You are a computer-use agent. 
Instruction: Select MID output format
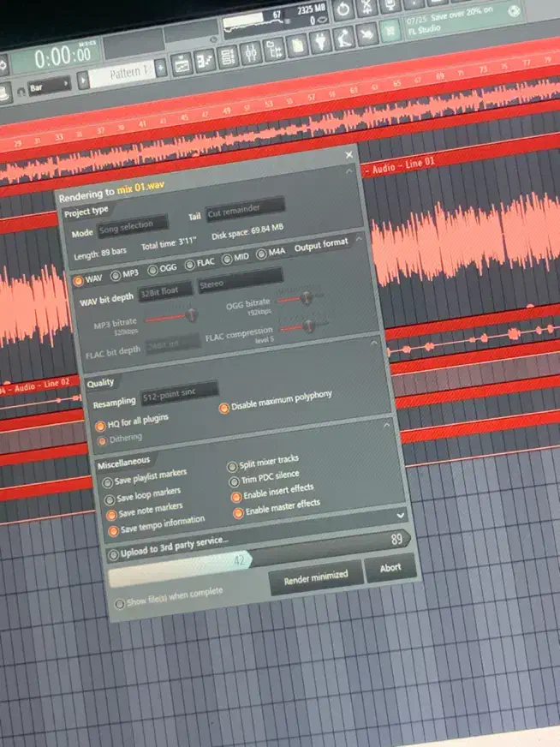click(x=227, y=260)
